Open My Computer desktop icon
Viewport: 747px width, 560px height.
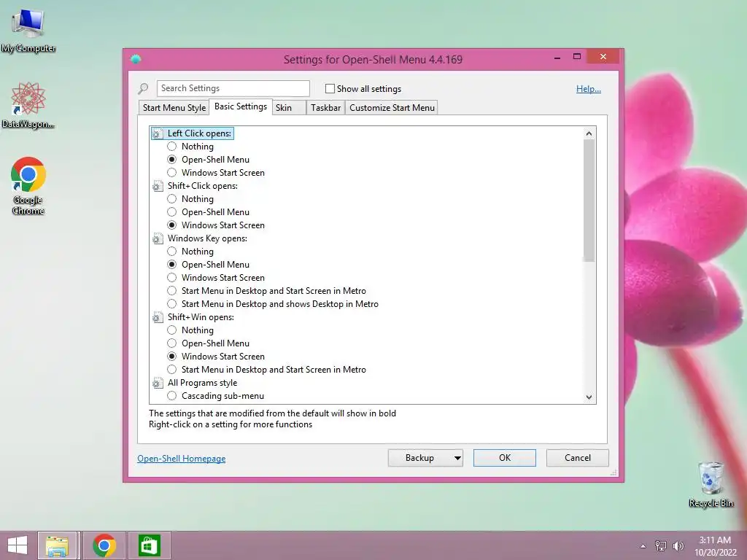28,29
